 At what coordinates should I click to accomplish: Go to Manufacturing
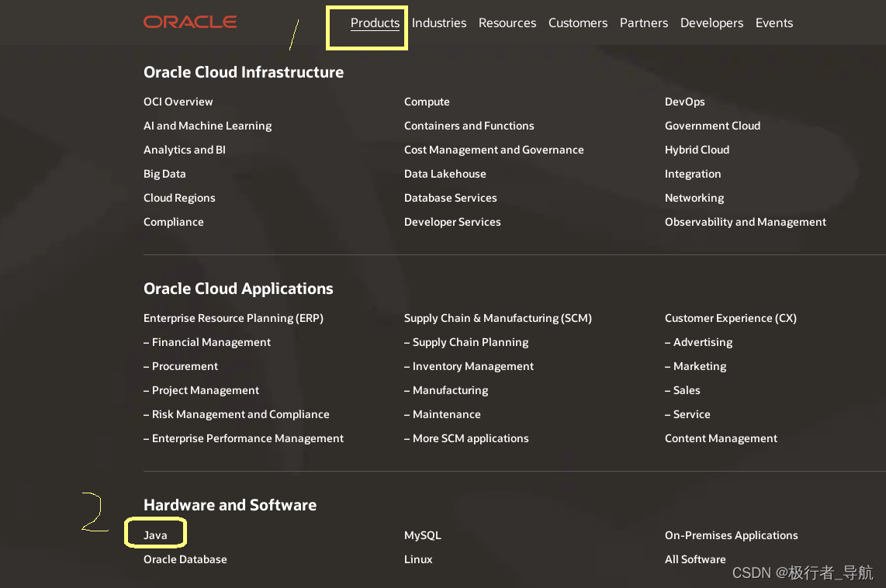446,390
